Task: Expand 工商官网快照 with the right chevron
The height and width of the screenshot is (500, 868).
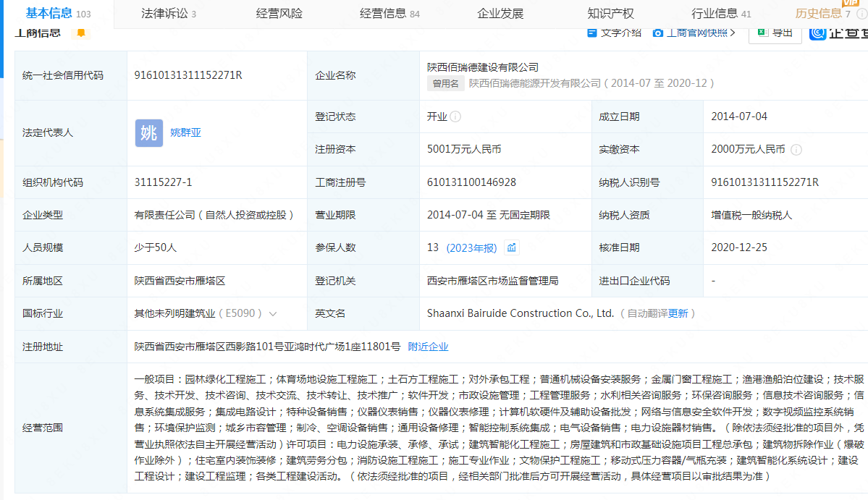Action: 733,33
